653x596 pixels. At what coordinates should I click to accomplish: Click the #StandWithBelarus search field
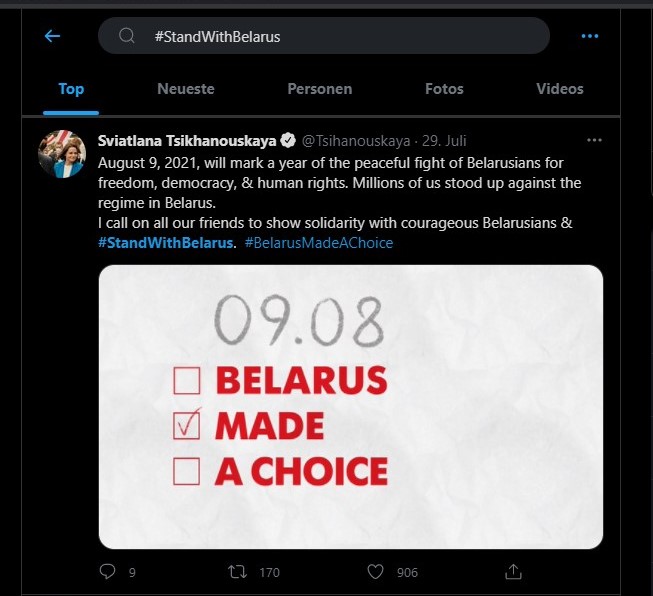324,36
